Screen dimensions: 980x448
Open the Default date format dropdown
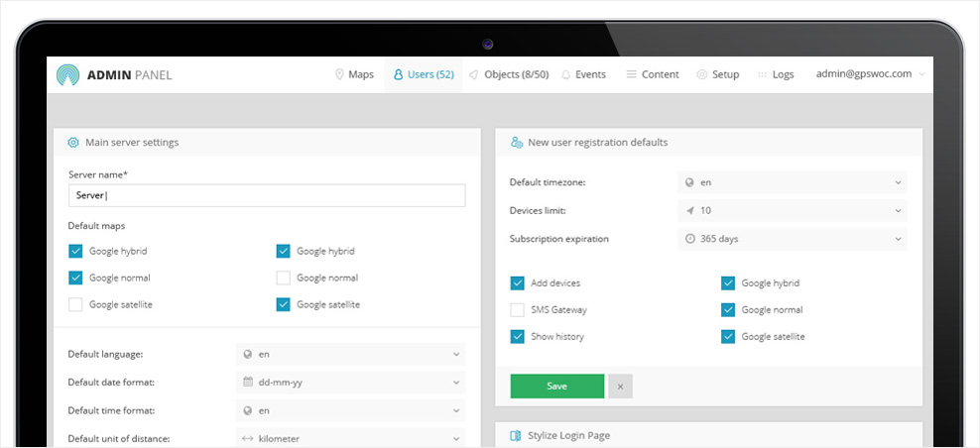(x=350, y=382)
